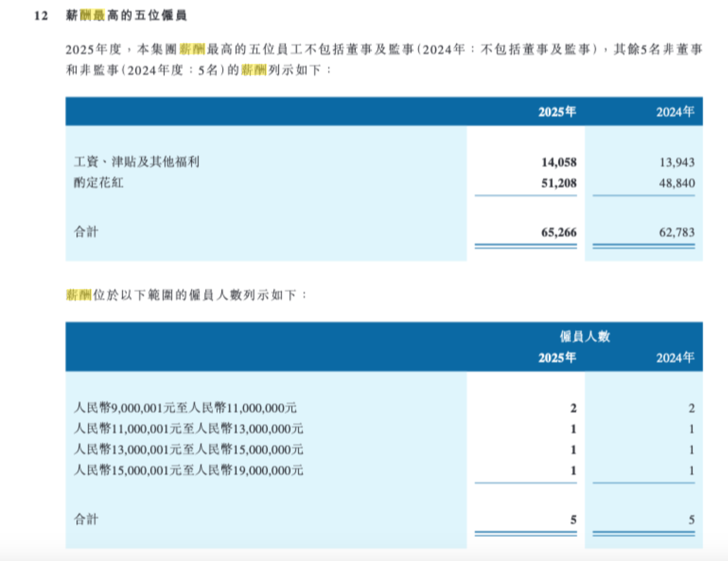Click the 僱員人數 column header

click(585, 337)
